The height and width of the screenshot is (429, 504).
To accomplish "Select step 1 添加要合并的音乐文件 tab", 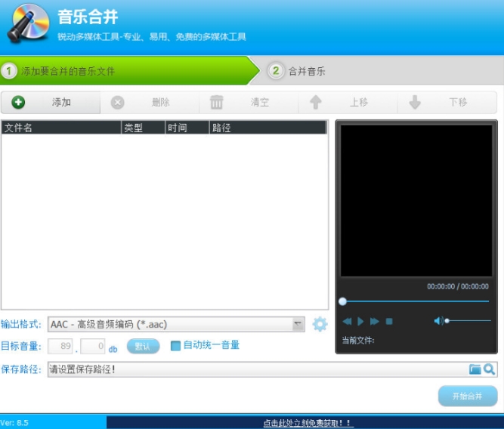I will [68, 71].
